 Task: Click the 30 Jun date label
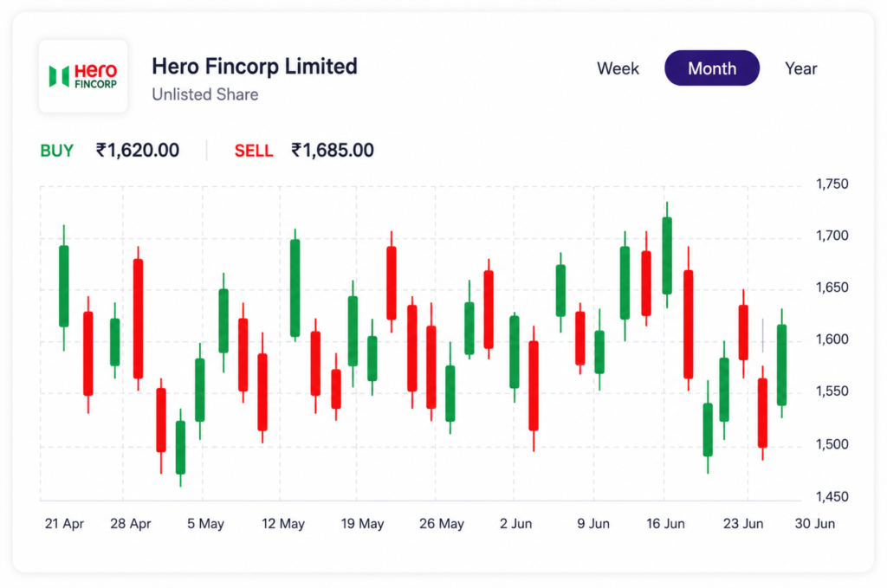point(814,524)
